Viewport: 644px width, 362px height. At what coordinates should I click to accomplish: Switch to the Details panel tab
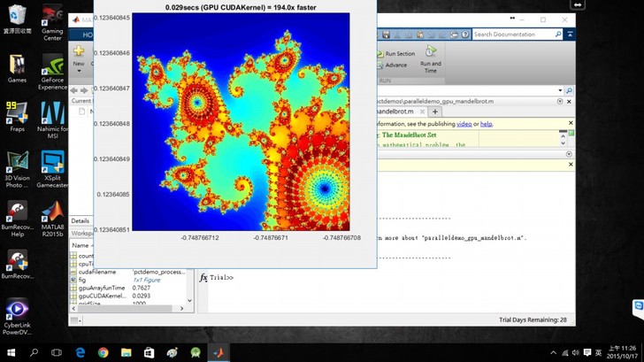pos(80,220)
